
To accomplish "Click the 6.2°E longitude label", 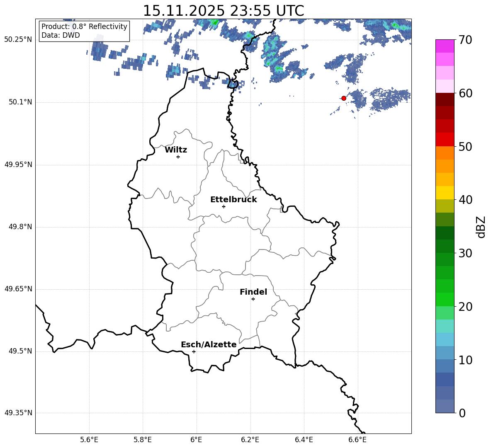I will (x=250, y=440).
